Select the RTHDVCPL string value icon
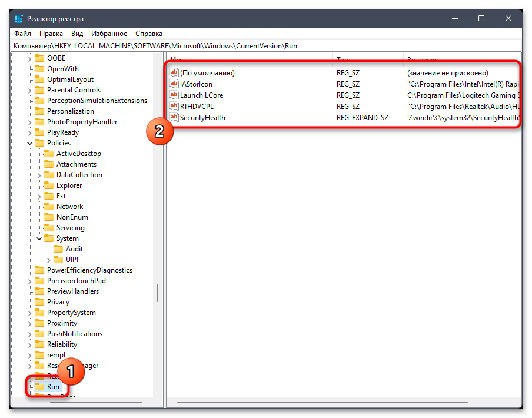The width and height of the screenshot is (532, 418). coord(174,106)
